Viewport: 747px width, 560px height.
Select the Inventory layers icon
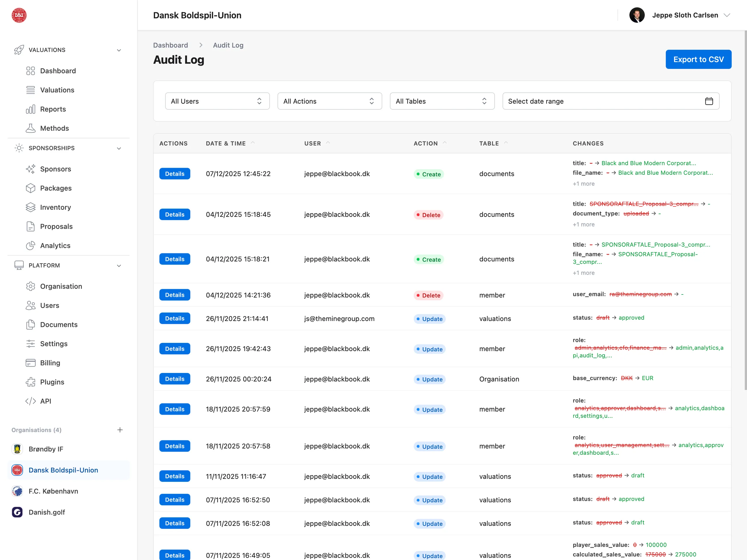tap(30, 207)
